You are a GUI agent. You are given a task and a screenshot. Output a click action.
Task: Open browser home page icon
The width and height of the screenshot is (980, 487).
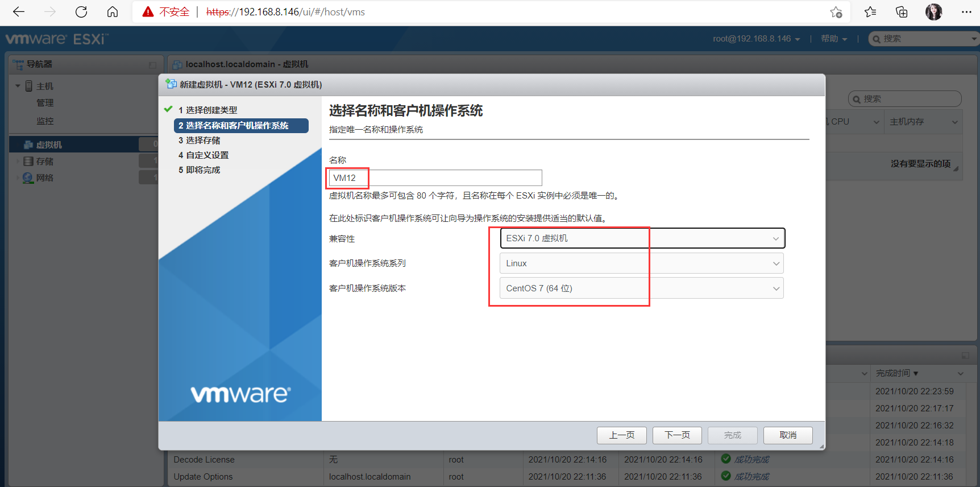(113, 12)
